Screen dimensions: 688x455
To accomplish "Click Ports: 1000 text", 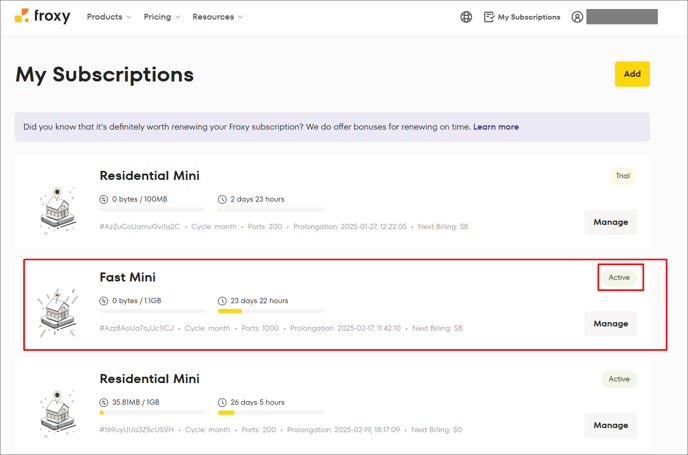I will (x=260, y=328).
